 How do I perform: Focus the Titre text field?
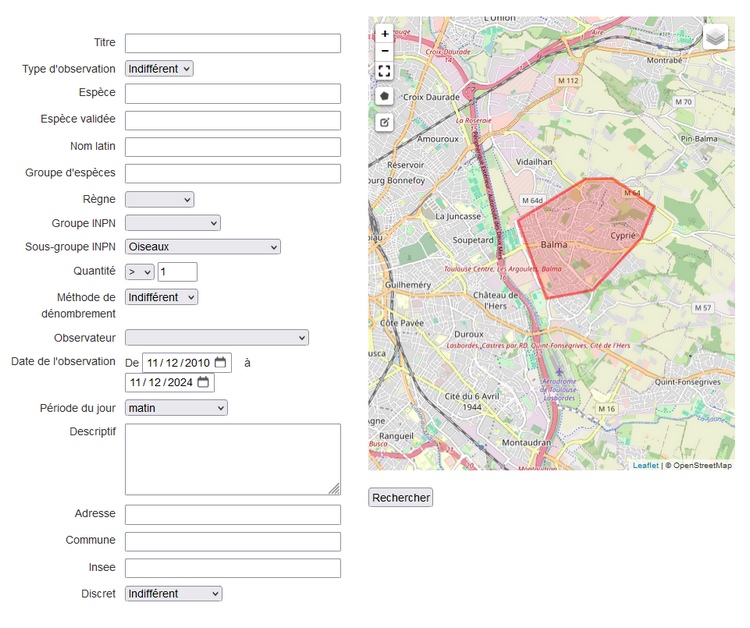(233, 44)
